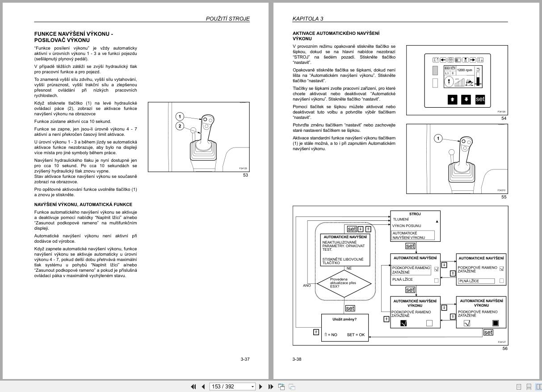Click 'STISKNĚTE LIBOVOLNÉ TLAČÍTKO' text in flowchart
This screenshot has height=392, width=542.
[x=343, y=261]
